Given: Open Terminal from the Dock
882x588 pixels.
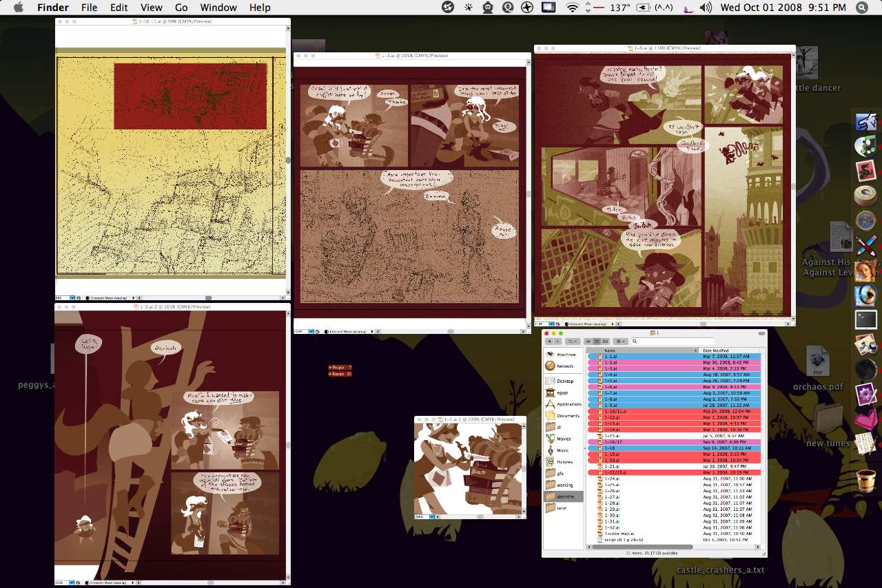Looking at the screenshot, I should (865, 319).
